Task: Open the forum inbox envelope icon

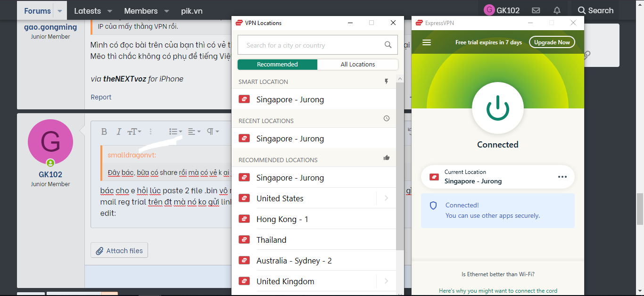Action: point(536,10)
